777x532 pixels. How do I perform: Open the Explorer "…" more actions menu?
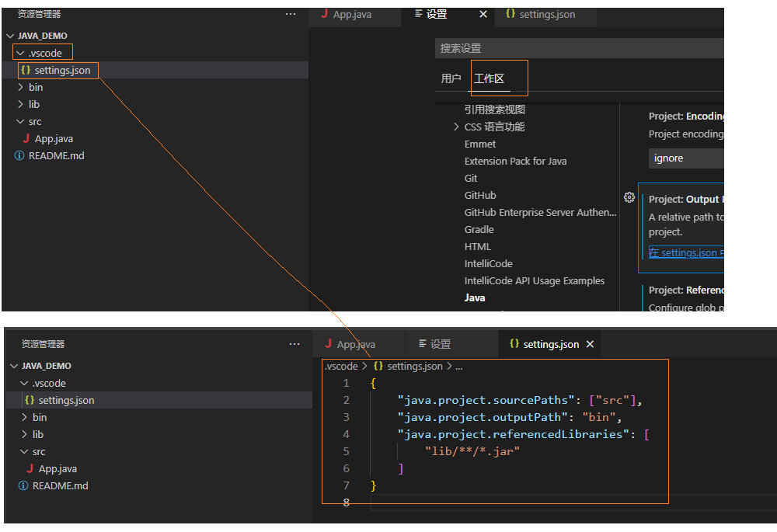[291, 13]
